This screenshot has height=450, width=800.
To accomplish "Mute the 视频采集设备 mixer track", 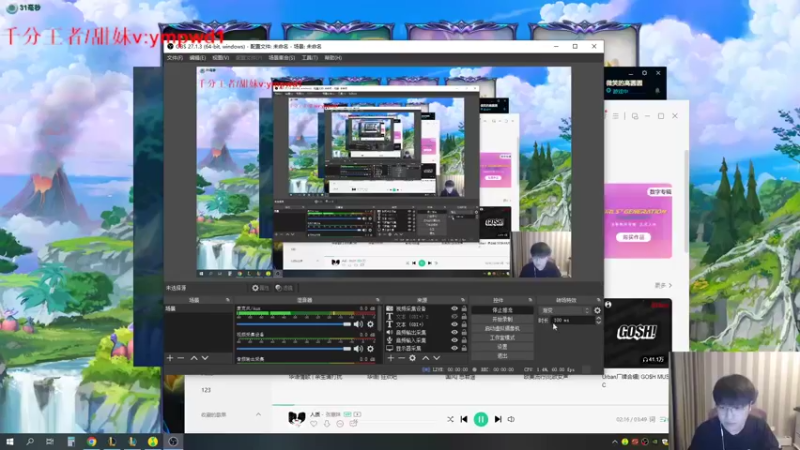I will (x=359, y=348).
